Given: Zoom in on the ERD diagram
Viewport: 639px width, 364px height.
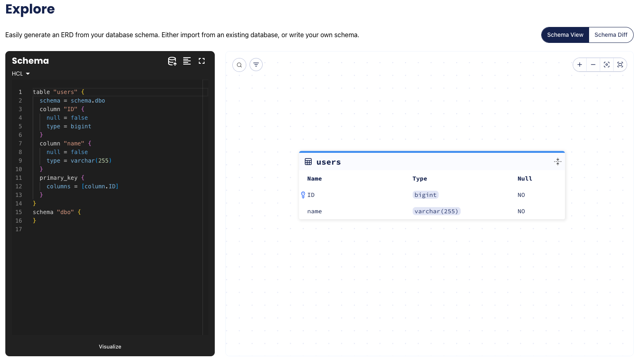Looking at the screenshot, I should pos(580,65).
